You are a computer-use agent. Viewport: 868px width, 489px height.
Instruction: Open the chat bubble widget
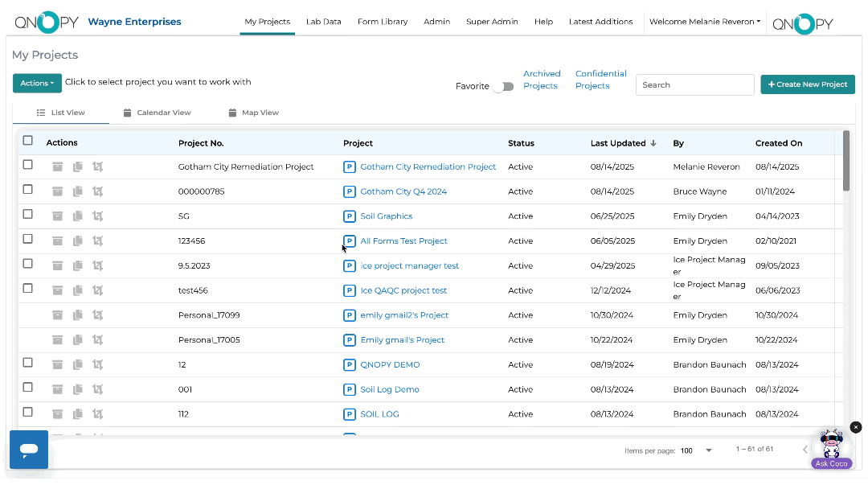[29, 449]
